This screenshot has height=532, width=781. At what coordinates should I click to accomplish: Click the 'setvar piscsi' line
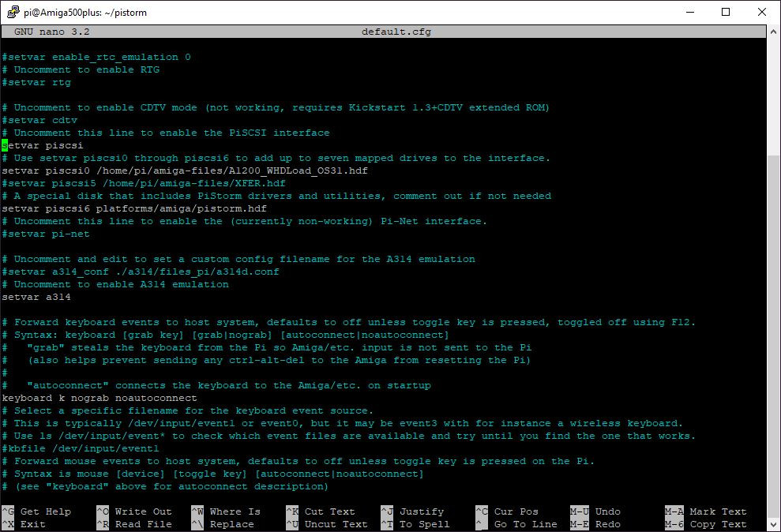point(43,145)
